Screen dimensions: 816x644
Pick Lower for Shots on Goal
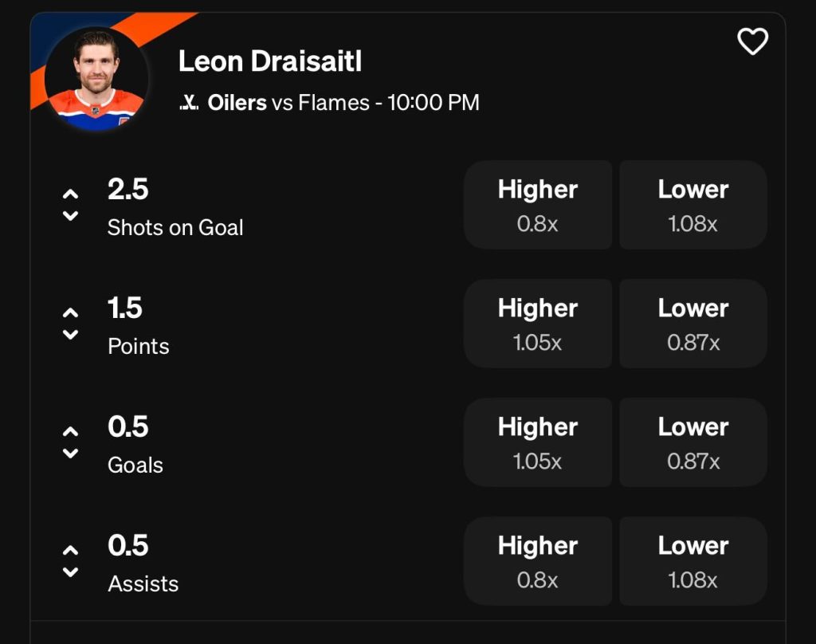pos(692,205)
